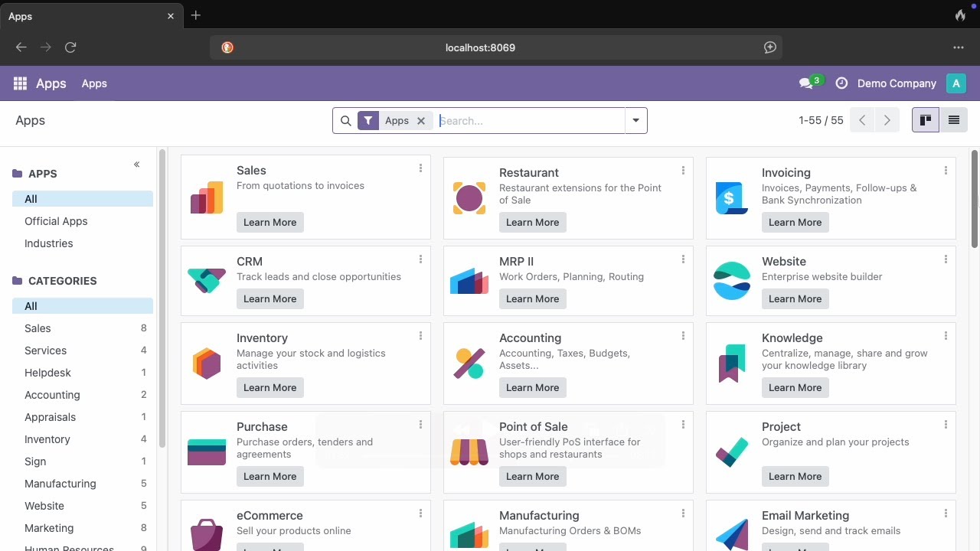This screenshot has width=980, height=551.
Task: Click the Inventory app icon
Action: (207, 364)
